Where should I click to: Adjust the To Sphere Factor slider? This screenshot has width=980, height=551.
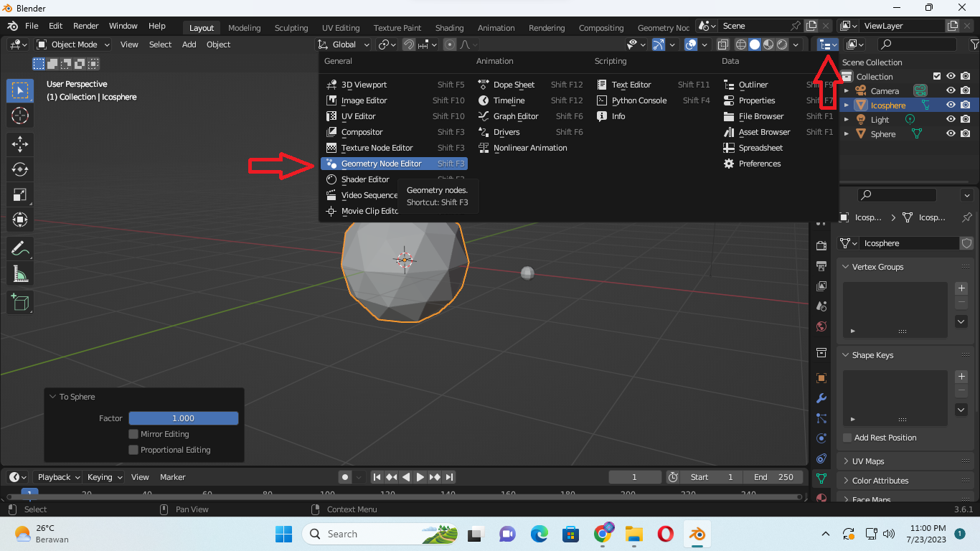[x=184, y=418]
